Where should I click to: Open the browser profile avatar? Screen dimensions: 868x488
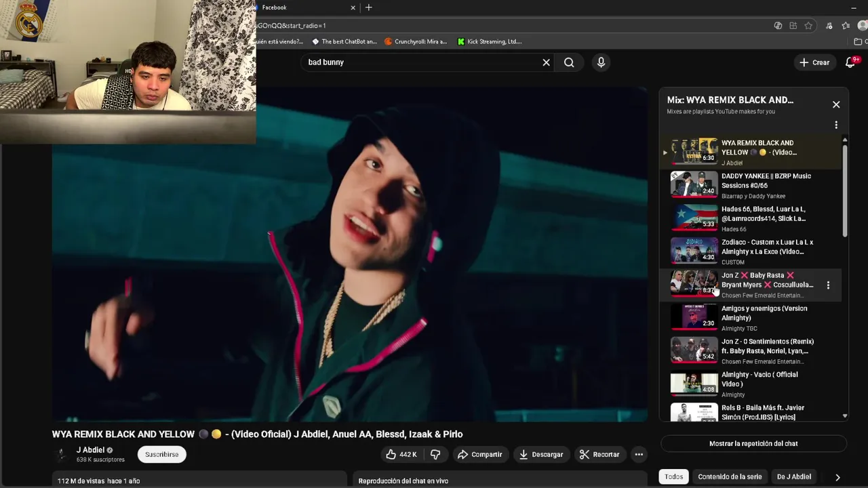coord(863,26)
